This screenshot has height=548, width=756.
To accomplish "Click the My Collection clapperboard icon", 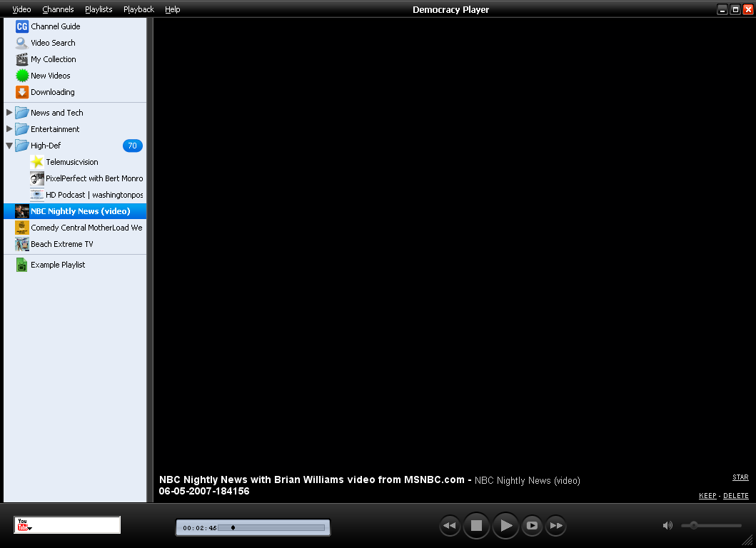I will click(x=21, y=59).
